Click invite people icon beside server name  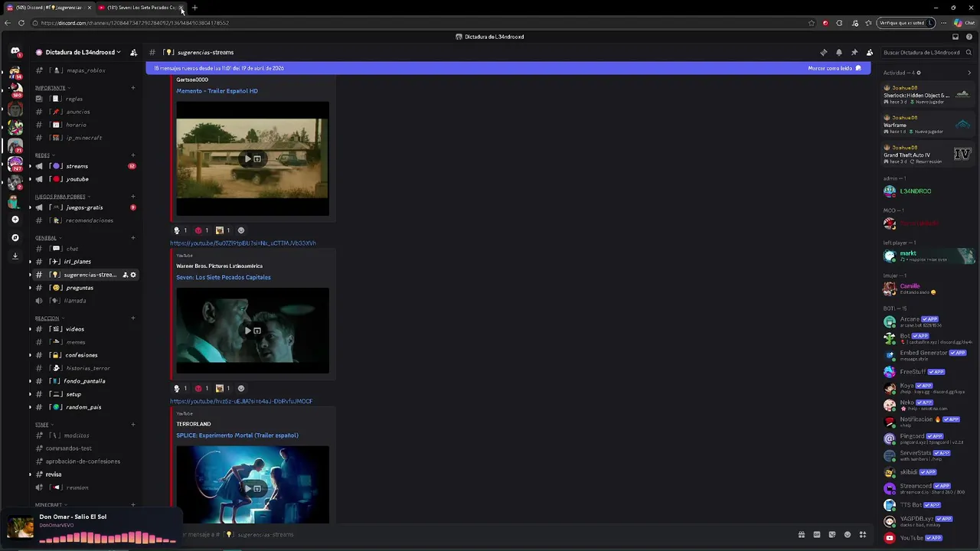coord(133,52)
